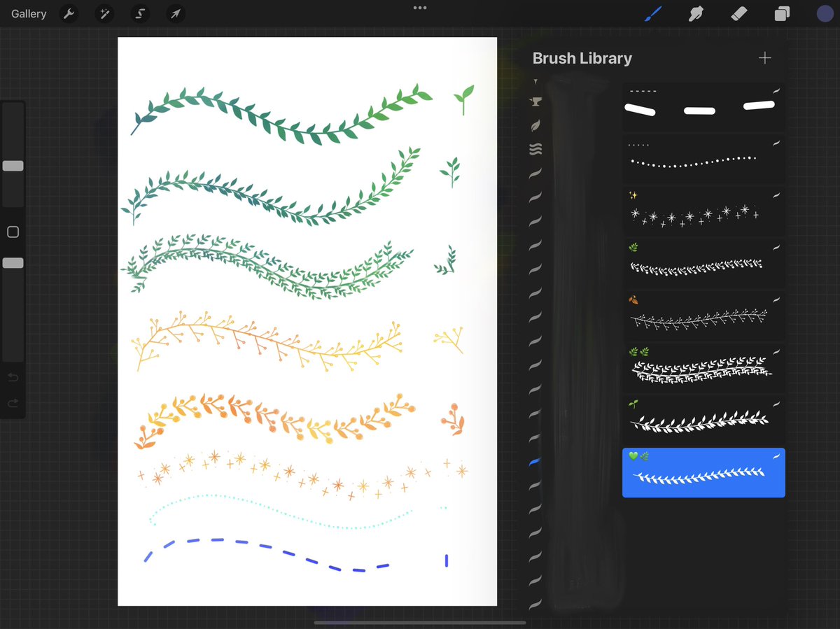Tap the square Modify button in sidebar

point(13,232)
